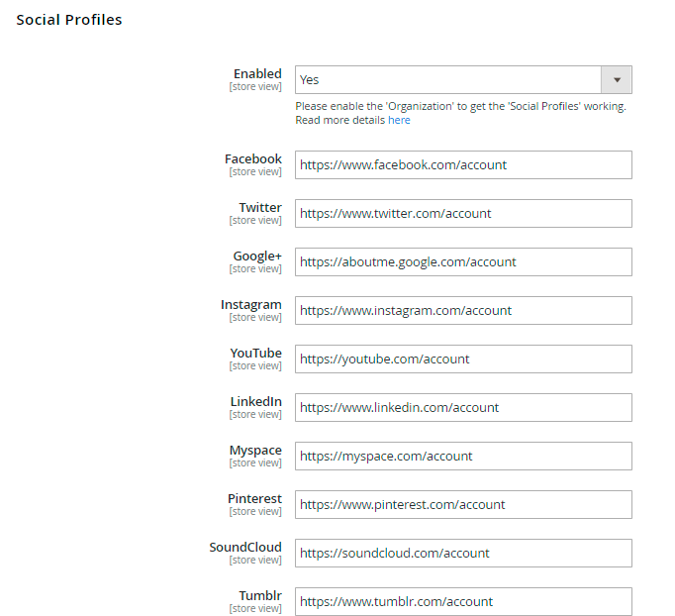Image resolution: width=675 pixels, height=616 pixels.
Task: Click the 'Read more details' text
Action: 339,120
